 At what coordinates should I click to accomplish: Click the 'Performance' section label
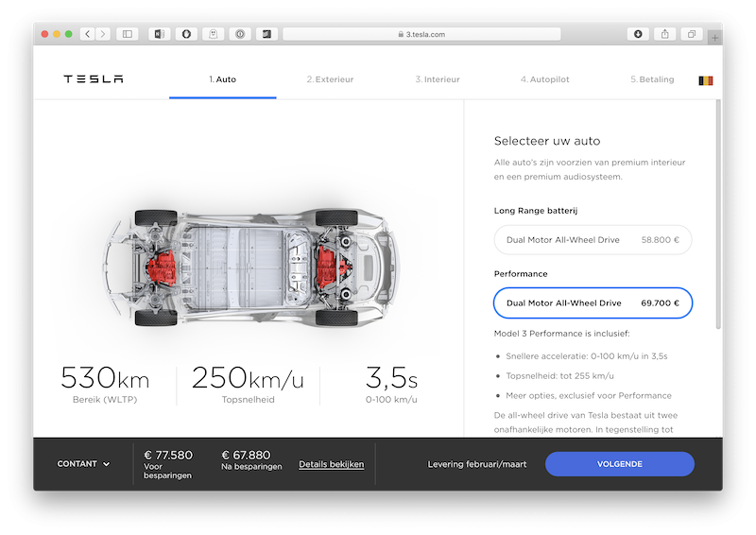[x=521, y=273]
